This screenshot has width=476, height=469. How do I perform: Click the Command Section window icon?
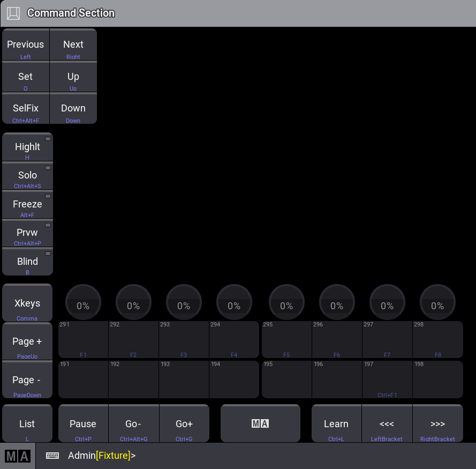(13, 13)
